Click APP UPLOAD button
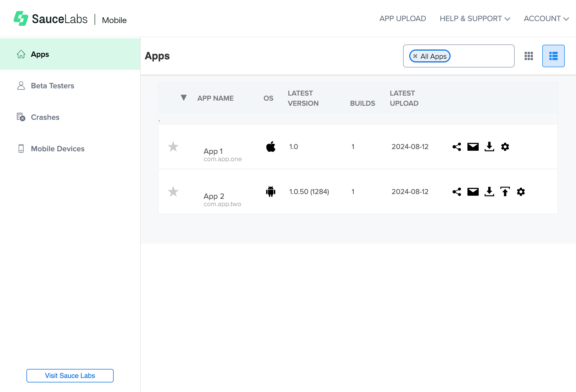This screenshot has width=576, height=392. coord(402,18)
